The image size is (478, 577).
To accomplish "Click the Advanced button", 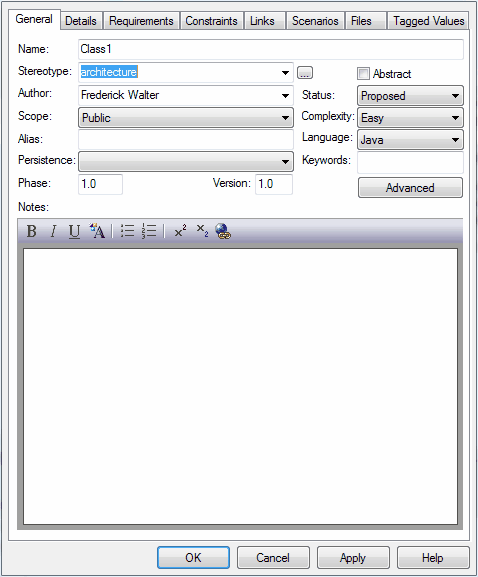I will [x=410, y=188].
